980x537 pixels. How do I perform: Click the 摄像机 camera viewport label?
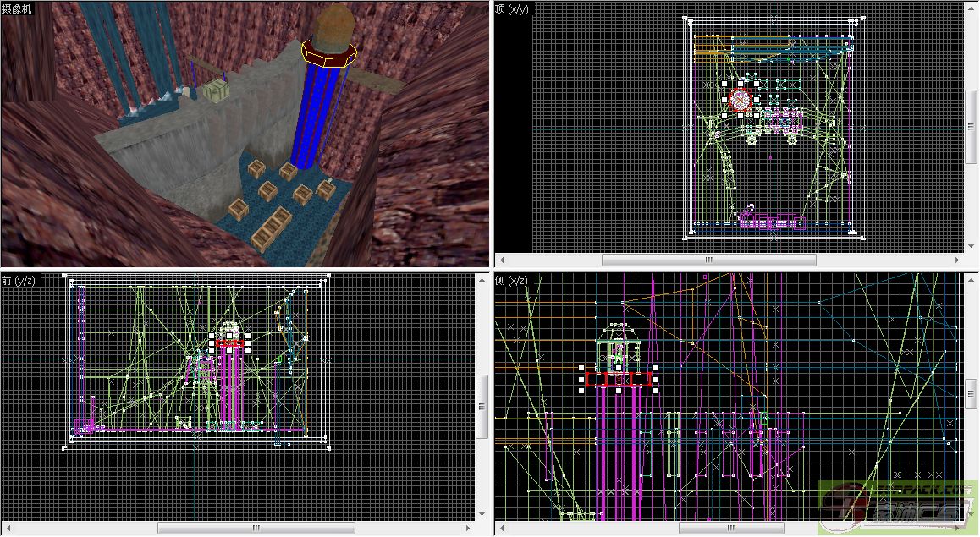pyautogui.click(x=17, y=8)
